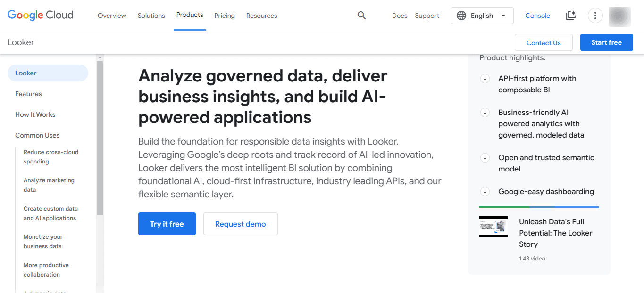Open the Request demo page
Image resolution: width=644 pixels, height=293 pixels.
point(240,223)
